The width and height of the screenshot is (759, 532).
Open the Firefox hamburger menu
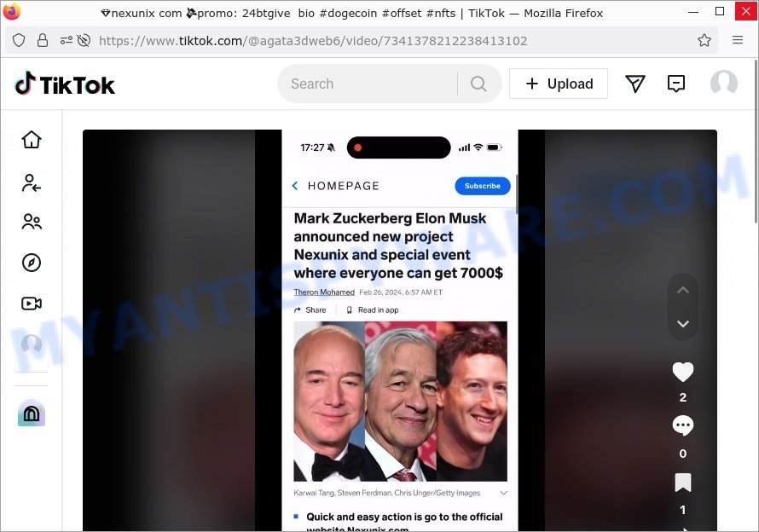(x=737, y=40)
